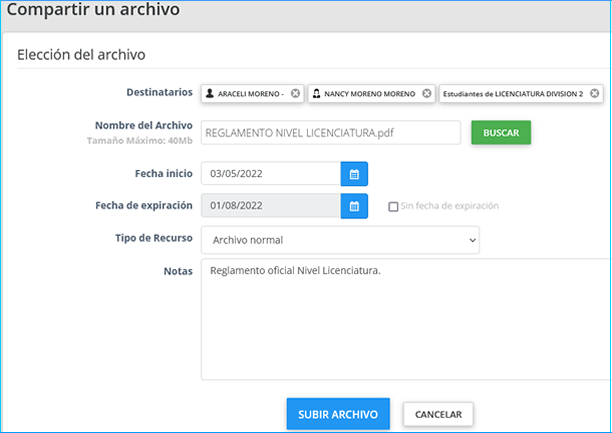612x433 pixels.
Task: Select the ARACELI MORENO recipient tag name
Action: coord(251,93)
